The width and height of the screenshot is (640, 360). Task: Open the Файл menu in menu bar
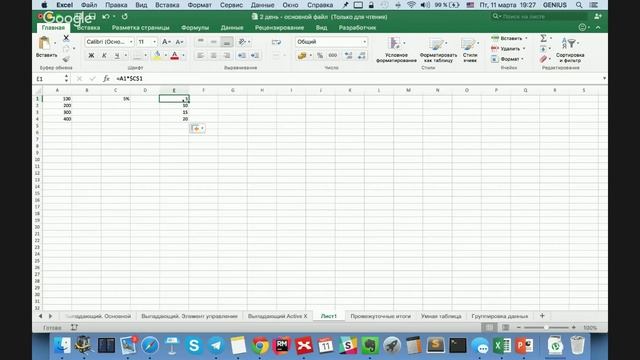[x=89, y=5]
